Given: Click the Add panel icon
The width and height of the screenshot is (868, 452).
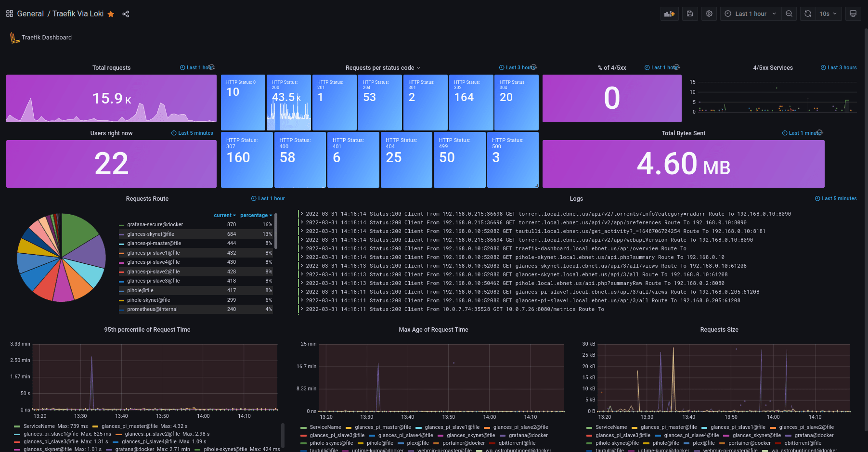Looking at the screenshot, I should 669,14.
